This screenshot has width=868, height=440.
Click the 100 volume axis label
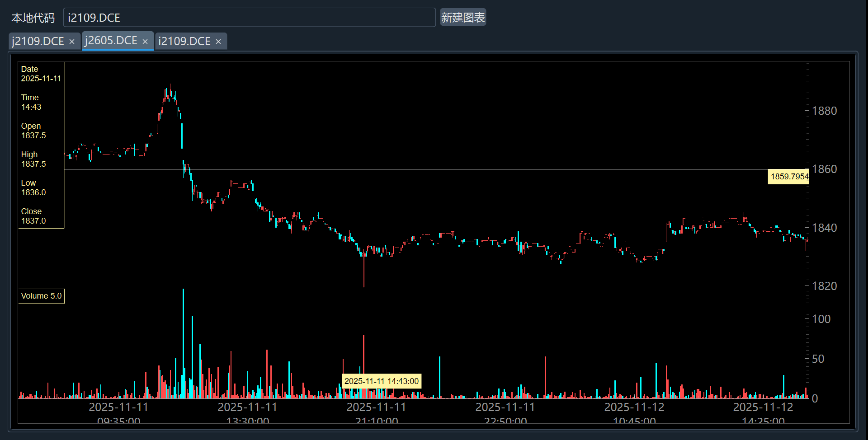click(x=821, y=319)
